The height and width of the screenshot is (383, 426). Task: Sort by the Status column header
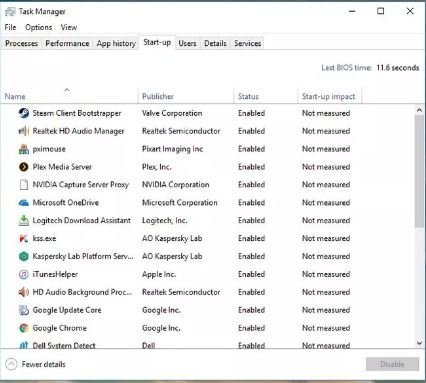(x=266, y=95)
